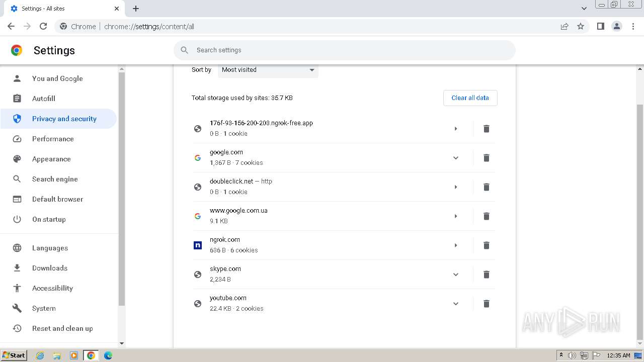The width and height of the screenshot is (644, 362).
Task: Open Languages settings
Action: coord(58,248)
